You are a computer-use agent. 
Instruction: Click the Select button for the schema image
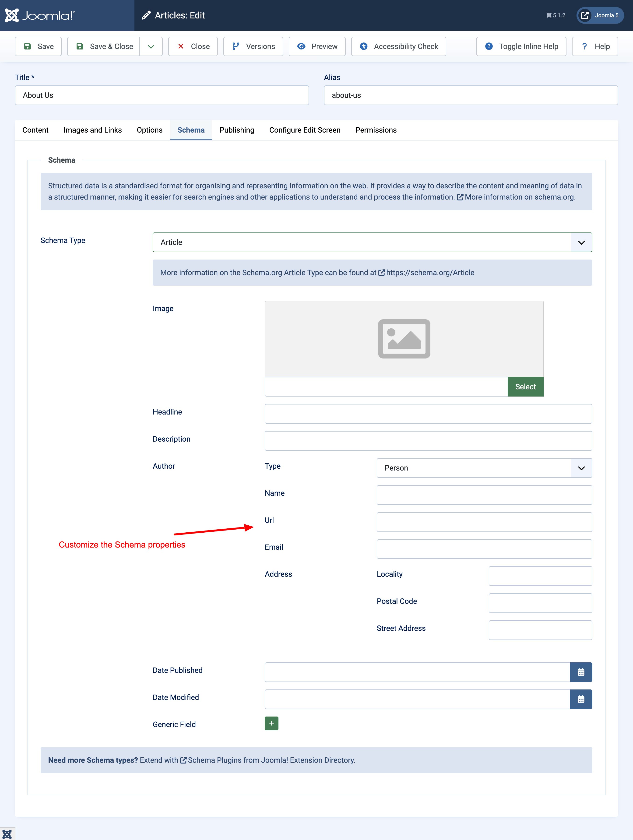pyautogui.click(x=526, y=387)
